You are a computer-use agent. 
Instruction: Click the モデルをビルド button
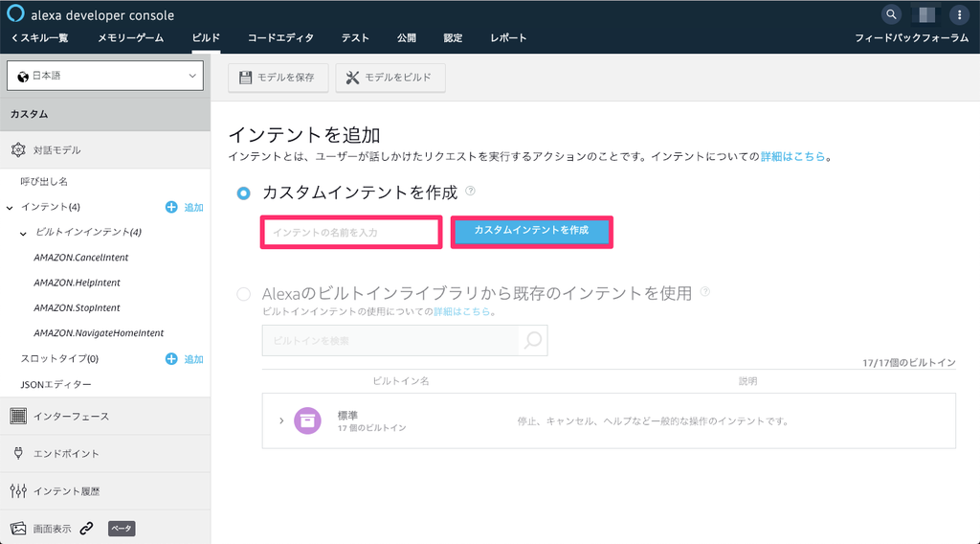390,78
